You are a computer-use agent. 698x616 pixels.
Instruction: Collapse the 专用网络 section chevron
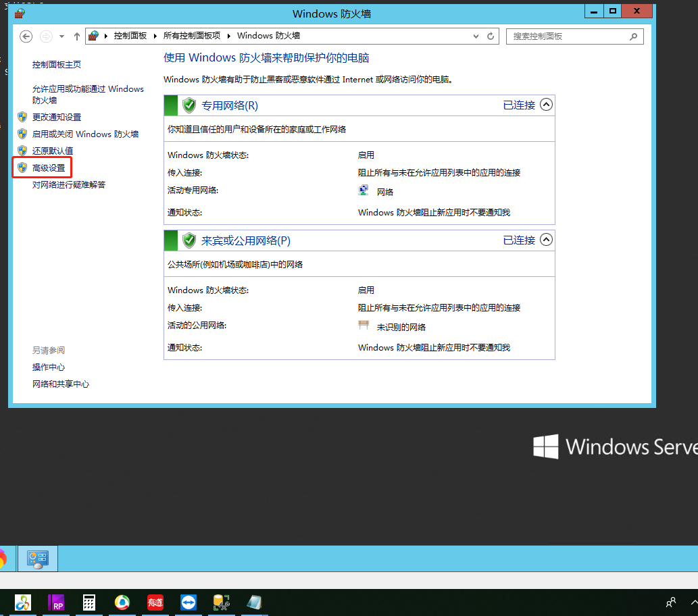click(546, 105)
